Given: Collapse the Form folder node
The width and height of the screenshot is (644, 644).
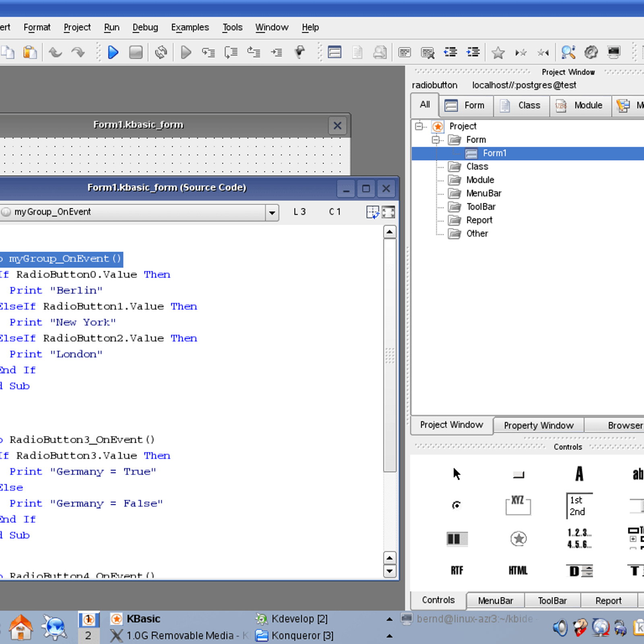Looking at the screenshot, I should coord(436,140).
